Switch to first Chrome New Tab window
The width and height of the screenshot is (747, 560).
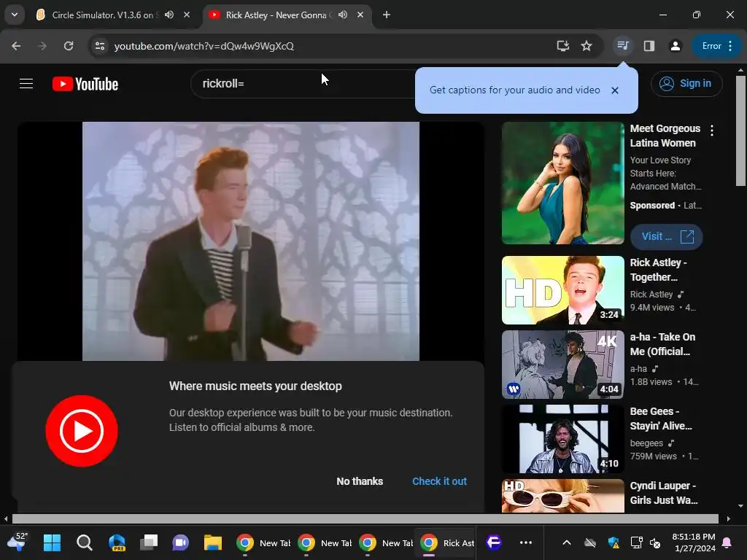point(263,542)
